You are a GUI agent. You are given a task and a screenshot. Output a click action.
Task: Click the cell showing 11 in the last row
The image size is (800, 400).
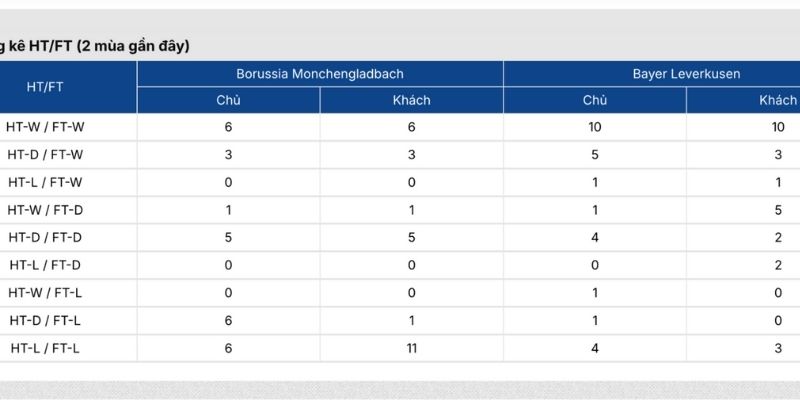(411, 348)
